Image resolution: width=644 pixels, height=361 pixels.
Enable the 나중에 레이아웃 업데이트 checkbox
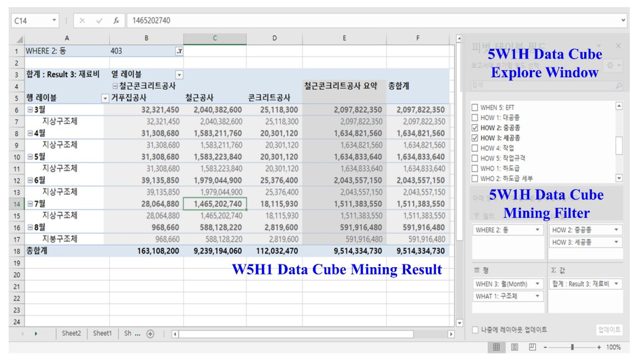point(475,330)
